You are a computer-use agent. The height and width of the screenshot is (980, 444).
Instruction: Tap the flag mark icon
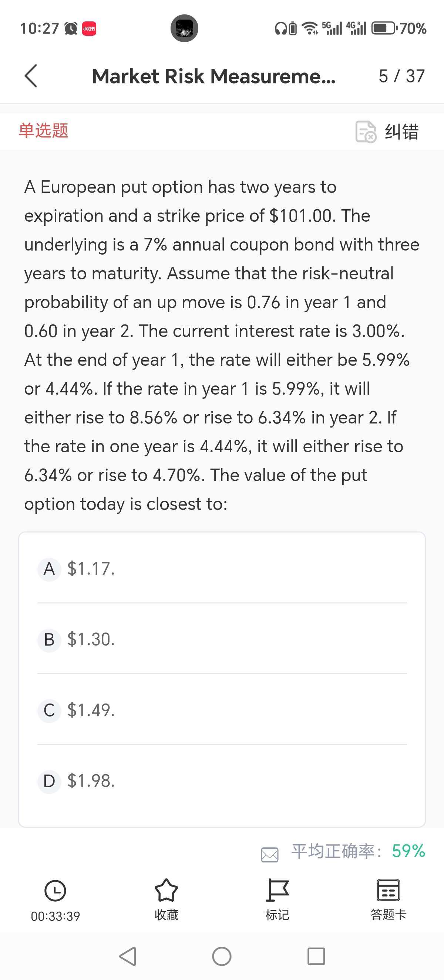click(277, 890)
